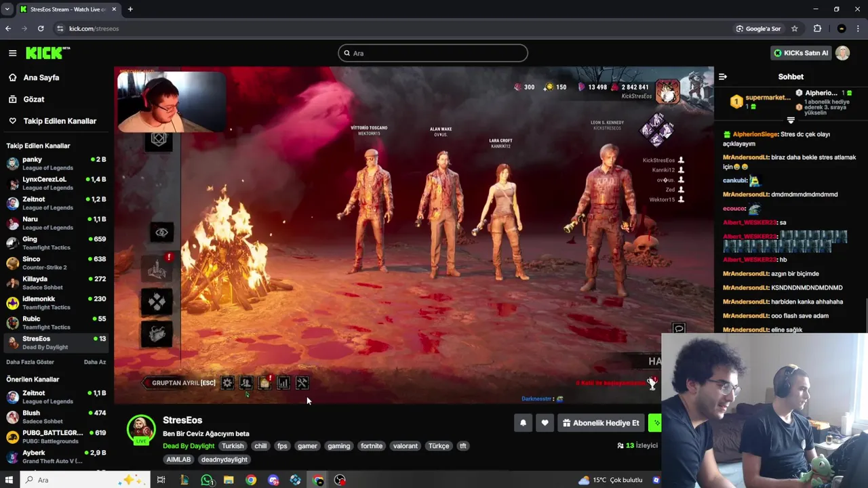Open Sinco Counter-Strike 2 channel
The width and height of the screenshot is (868, 488).
click(56, 263)
